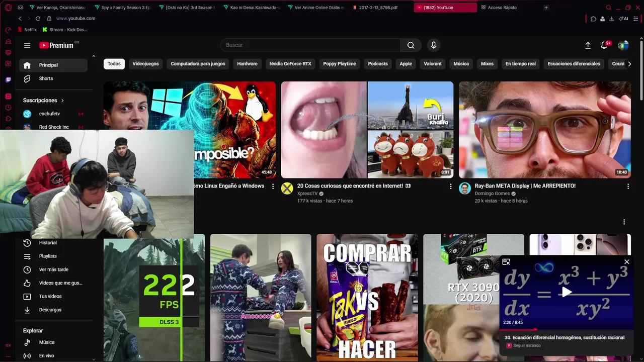Select the Poppy Playtime chip
This screenshot has width=644, height=362.
coord(340,64)
